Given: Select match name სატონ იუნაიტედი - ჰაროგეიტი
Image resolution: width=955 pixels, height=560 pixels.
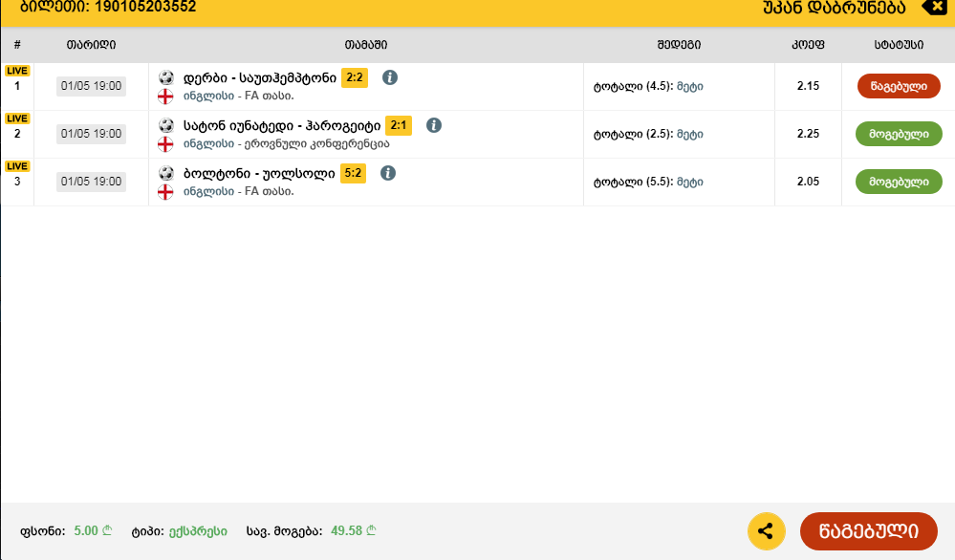Looking at the screenshot, I should [282, 126].
